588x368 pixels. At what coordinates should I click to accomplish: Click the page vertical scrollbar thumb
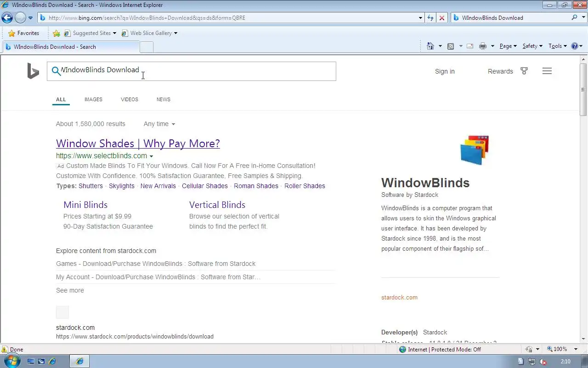(583, 90)
